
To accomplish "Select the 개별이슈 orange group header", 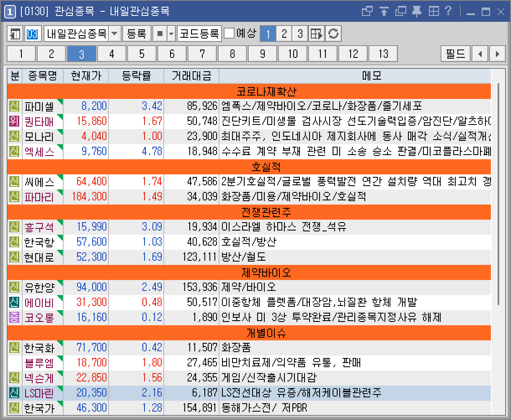I will pos(249,332).
